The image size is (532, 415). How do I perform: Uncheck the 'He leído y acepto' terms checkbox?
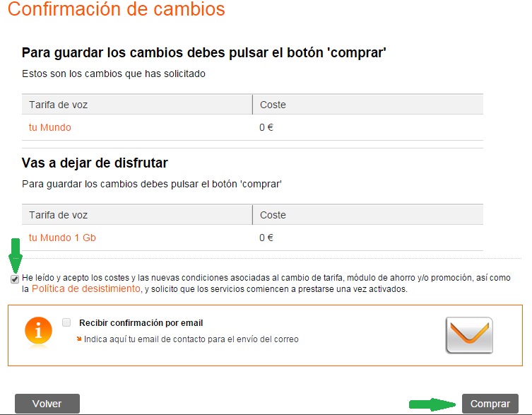coord(15,279)
